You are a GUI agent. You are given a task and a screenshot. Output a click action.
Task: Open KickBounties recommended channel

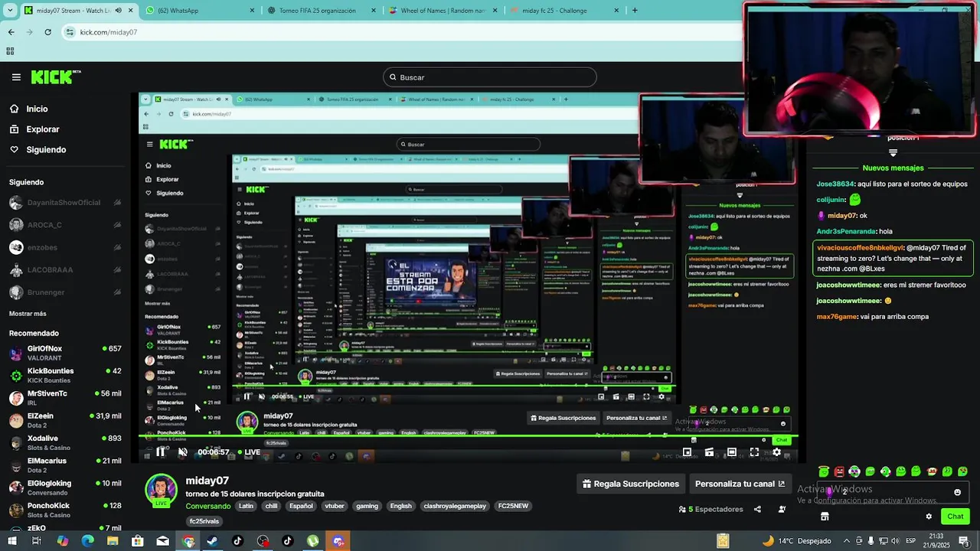point(65,375)
